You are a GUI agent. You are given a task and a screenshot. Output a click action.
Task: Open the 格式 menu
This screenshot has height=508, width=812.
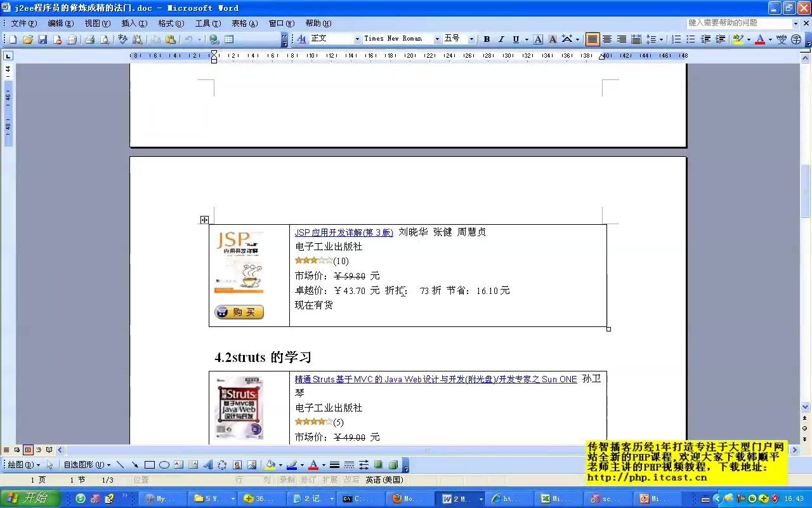(x=171, y=23)
